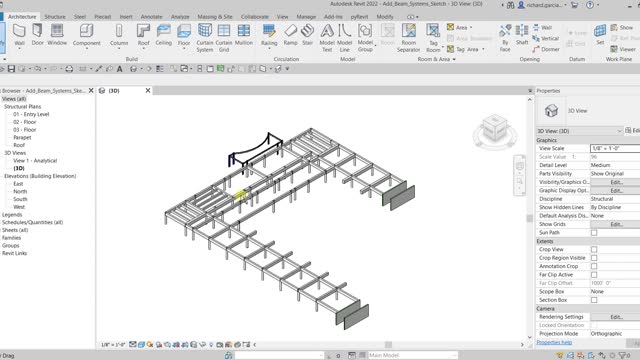
Task: Select the Curtain Grid tool
Action: [x=224, y=38]
